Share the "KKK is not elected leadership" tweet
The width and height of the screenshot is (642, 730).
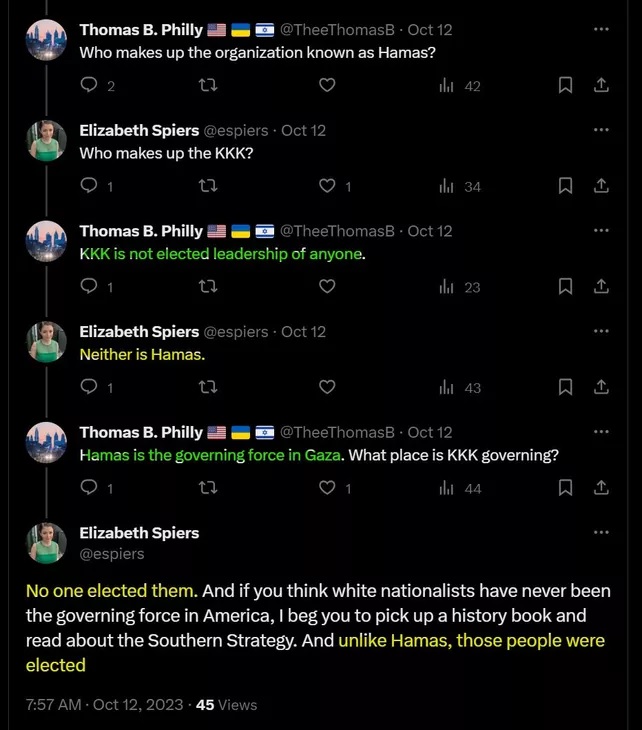[601, 287]
